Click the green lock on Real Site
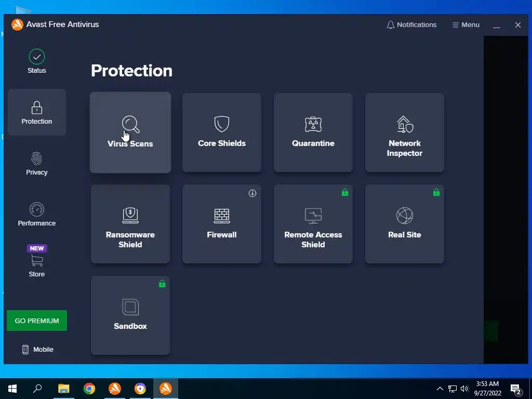Image resolution: width=532 pixels, height=399 pixels. coord(436,192)
